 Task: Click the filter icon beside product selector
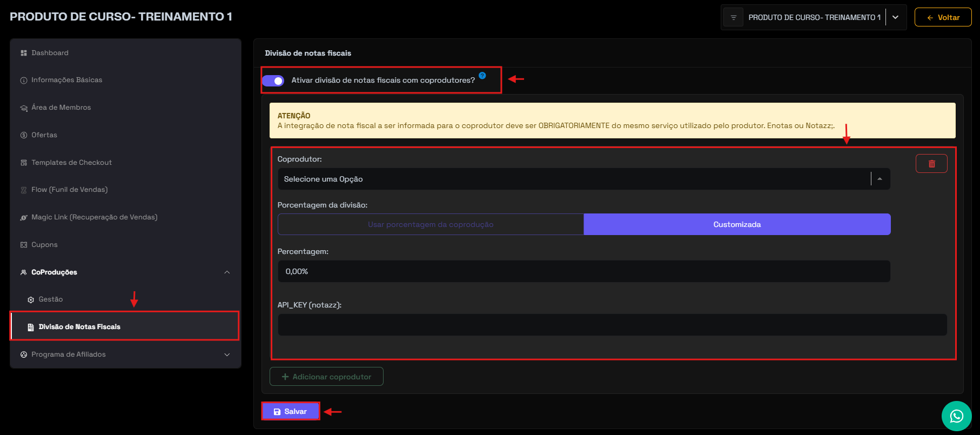tap(733, 18)
